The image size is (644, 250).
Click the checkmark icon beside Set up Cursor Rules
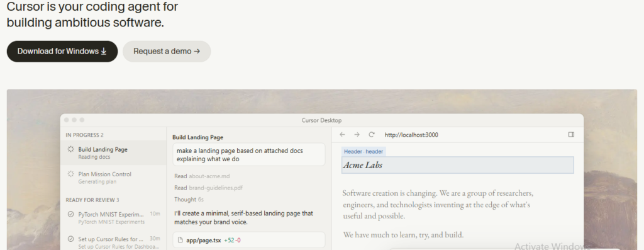coord(70,239)
